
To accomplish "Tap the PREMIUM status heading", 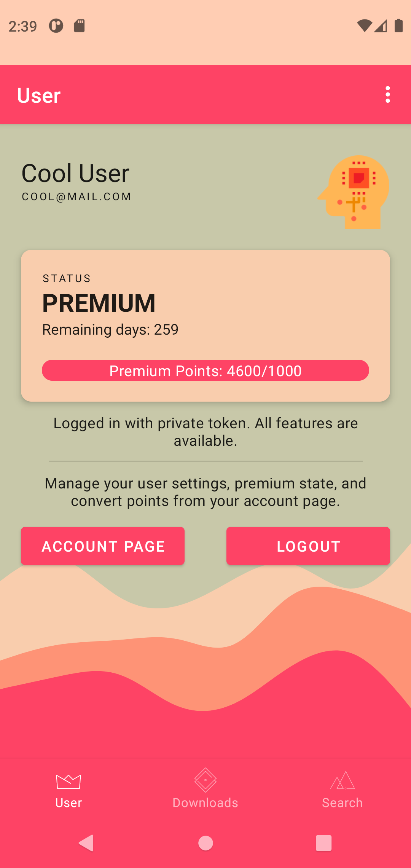I will 99,303.
